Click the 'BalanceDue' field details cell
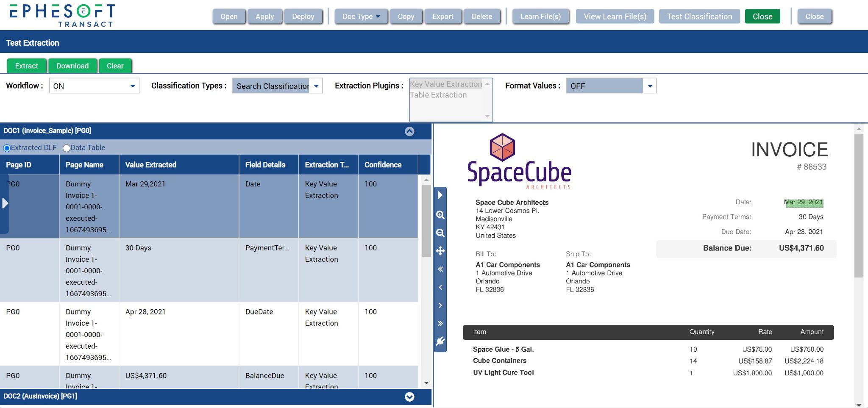Image resolution: width=868 pixels, height=408 pixels. pyautogui.click(x=269, y=377)
